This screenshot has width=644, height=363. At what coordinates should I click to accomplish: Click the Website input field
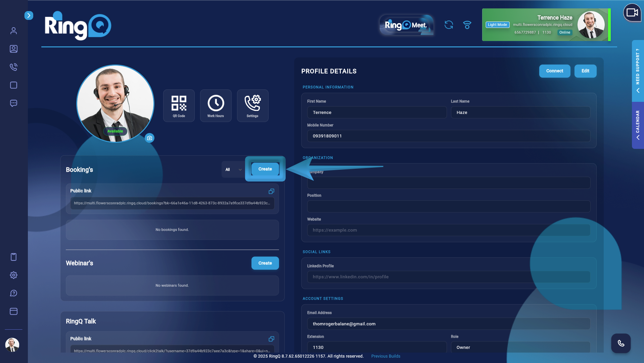pos(448,230)
